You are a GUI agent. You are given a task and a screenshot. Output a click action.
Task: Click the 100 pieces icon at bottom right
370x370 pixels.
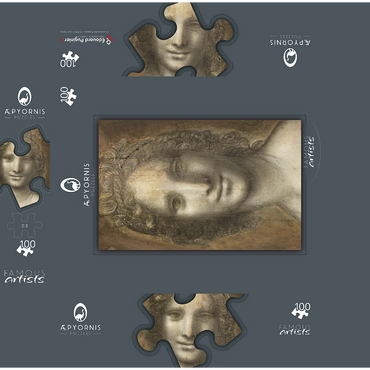(x=301, y=310)
